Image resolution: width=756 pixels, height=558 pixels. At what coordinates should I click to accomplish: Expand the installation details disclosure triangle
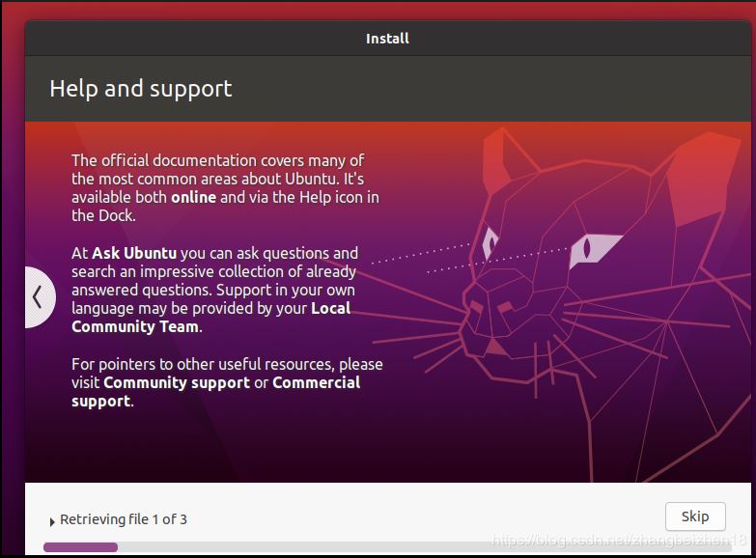point(51,521)
